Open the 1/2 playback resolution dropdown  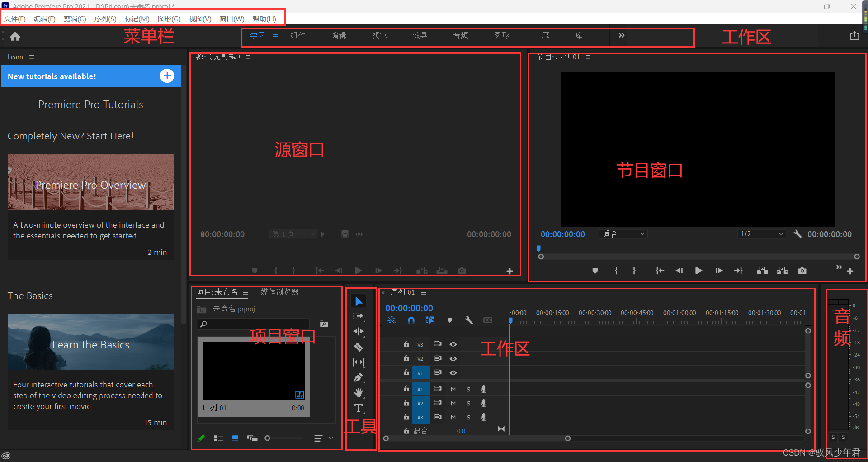click(x=762, y=234)
